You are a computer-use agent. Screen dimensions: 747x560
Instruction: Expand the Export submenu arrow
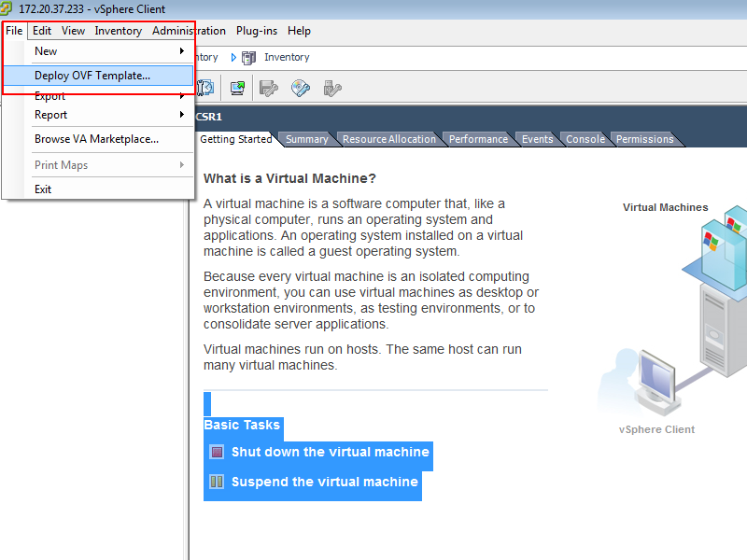click(x=182, y=96)
